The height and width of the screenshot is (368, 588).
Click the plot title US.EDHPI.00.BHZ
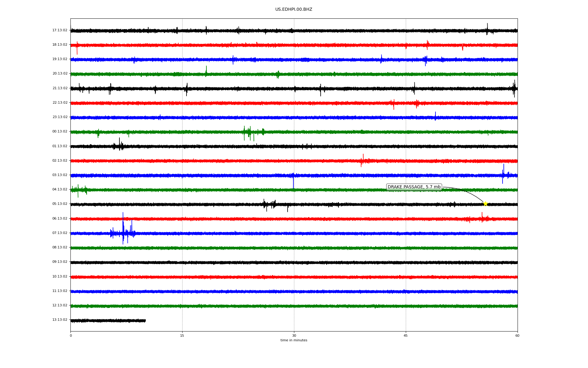pos(294,10)
